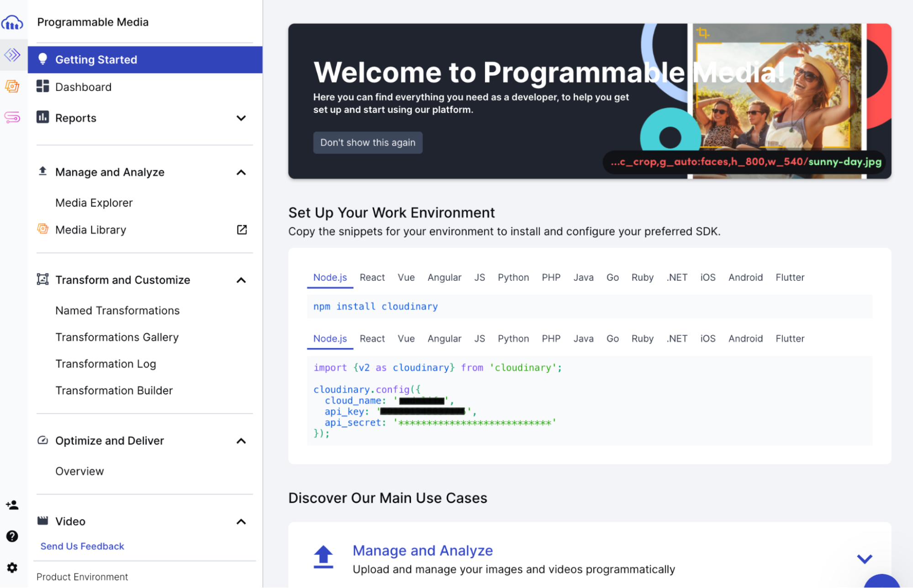This screenshot has height=588, width=913.
Task: Collapse Optimize and Deliver section chevron
Action: (x=241, y=441)
